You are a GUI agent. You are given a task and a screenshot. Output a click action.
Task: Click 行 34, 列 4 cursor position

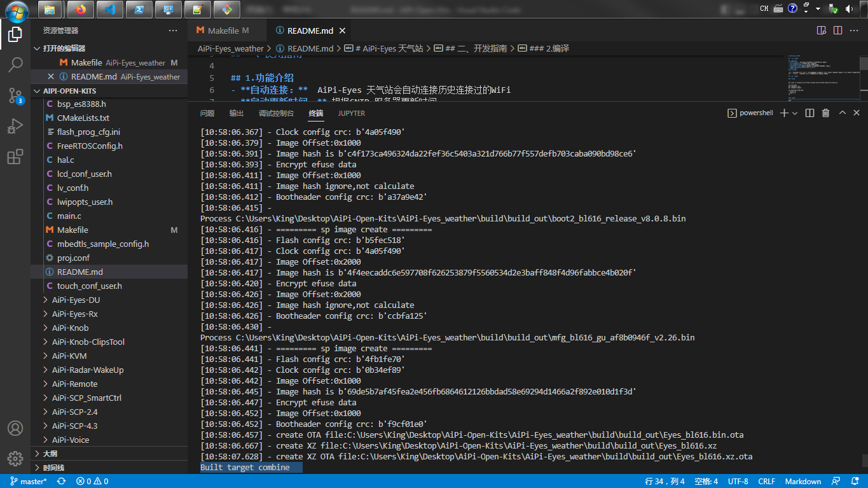click(x=665, y=482)
